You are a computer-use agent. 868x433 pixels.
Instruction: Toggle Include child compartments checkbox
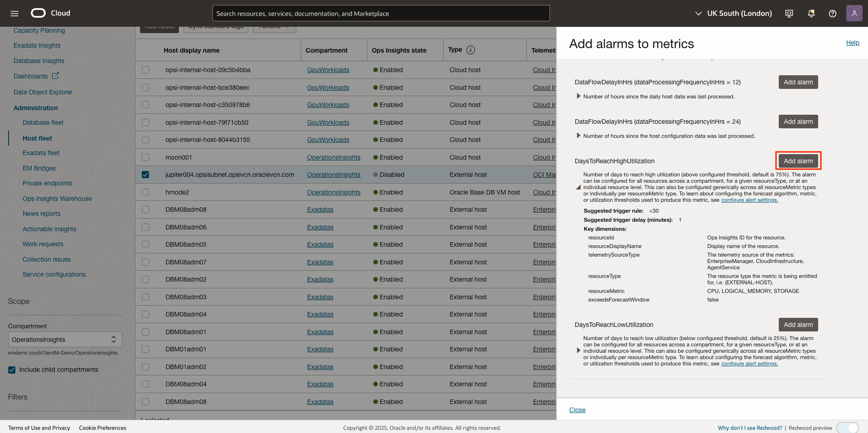tap(12, 370)
